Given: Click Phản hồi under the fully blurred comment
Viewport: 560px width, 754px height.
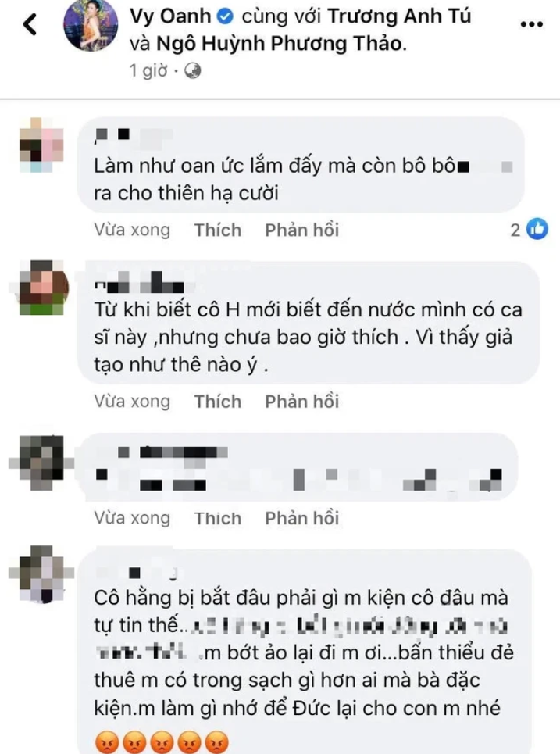Looking at the screenshot, I should tap(302, 518).
